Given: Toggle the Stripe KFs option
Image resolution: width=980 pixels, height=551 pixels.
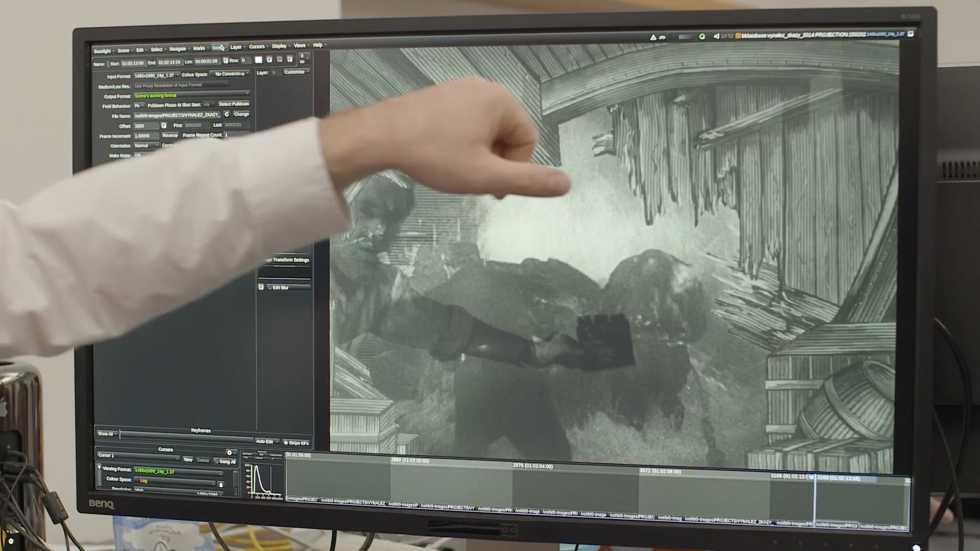Looking at the screenshot, I should [296, 443].
